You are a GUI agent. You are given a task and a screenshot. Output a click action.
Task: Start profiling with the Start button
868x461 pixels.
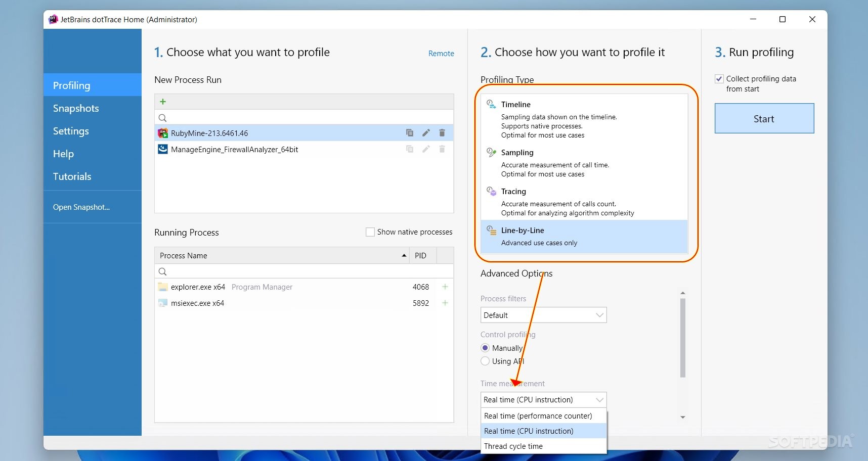tap(764, 118)
